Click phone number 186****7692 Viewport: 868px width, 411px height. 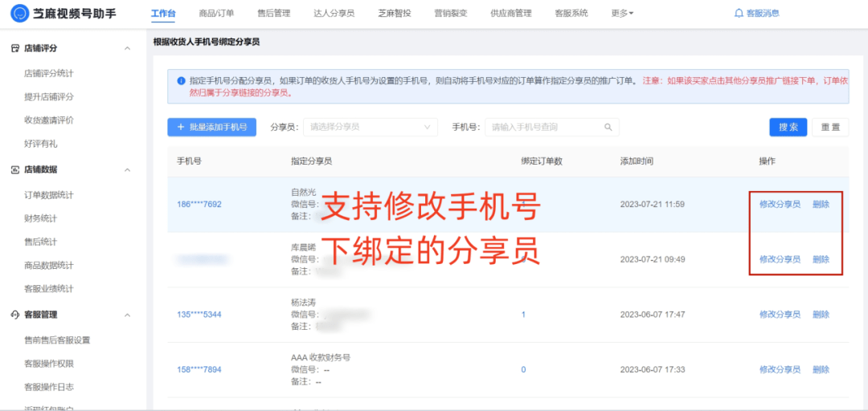point(199,204)
